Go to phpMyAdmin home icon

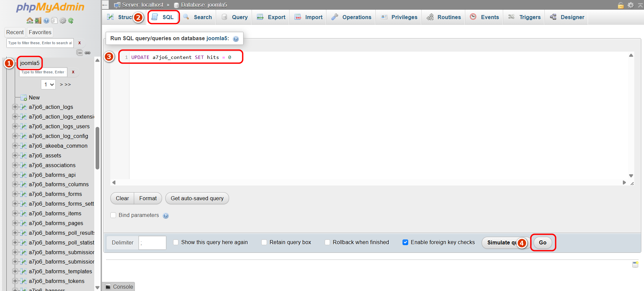[30, 21]
